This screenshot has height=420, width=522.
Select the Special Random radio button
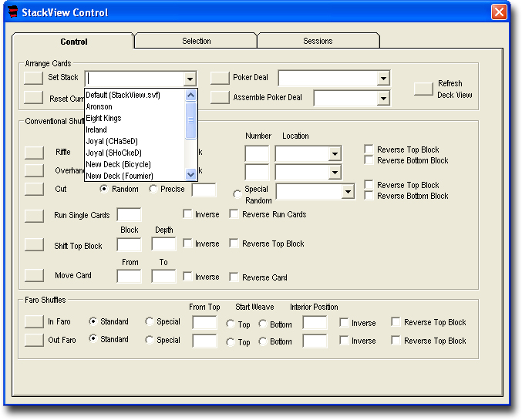tap(237, 194)
